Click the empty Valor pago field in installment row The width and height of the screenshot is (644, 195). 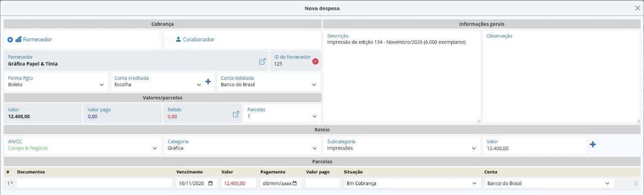point(322,183)
